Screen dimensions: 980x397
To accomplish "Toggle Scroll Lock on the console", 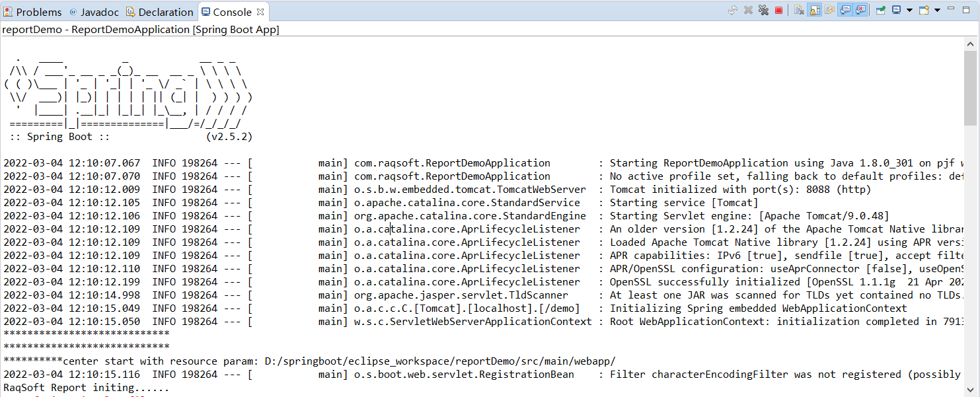I will tap(814, 10).
